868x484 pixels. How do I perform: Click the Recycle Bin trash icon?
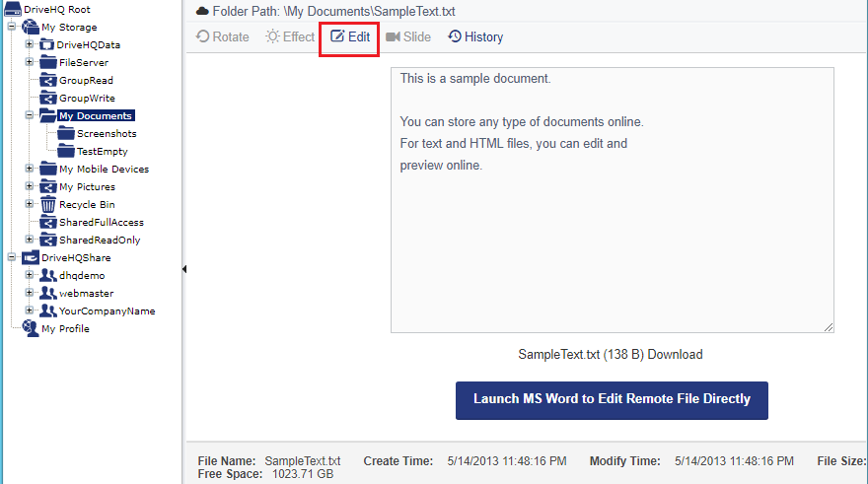[x=48, y=204]
